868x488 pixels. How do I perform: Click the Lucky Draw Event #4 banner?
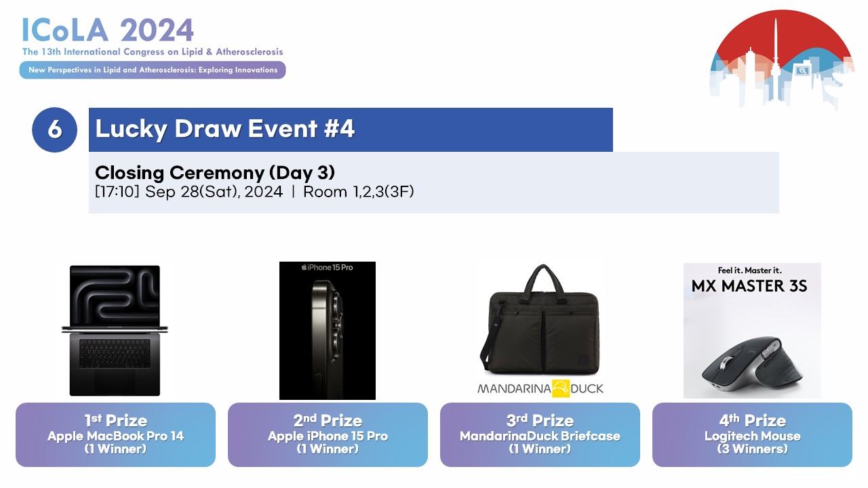(351, 129)
